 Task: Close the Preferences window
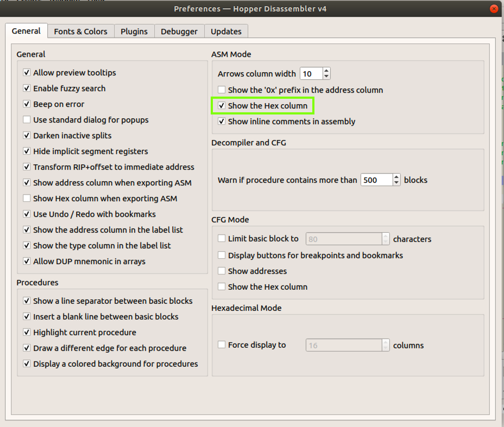[493, 9]
